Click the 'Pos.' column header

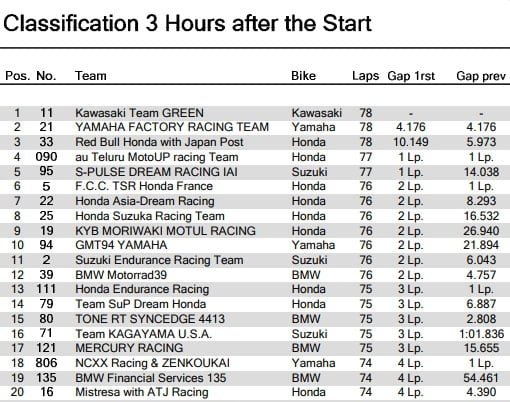(17, 76)
